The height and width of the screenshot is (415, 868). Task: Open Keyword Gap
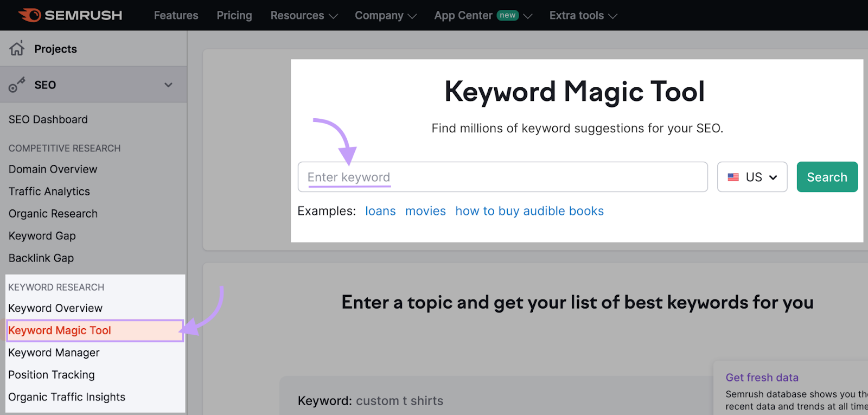click(42, 236)
